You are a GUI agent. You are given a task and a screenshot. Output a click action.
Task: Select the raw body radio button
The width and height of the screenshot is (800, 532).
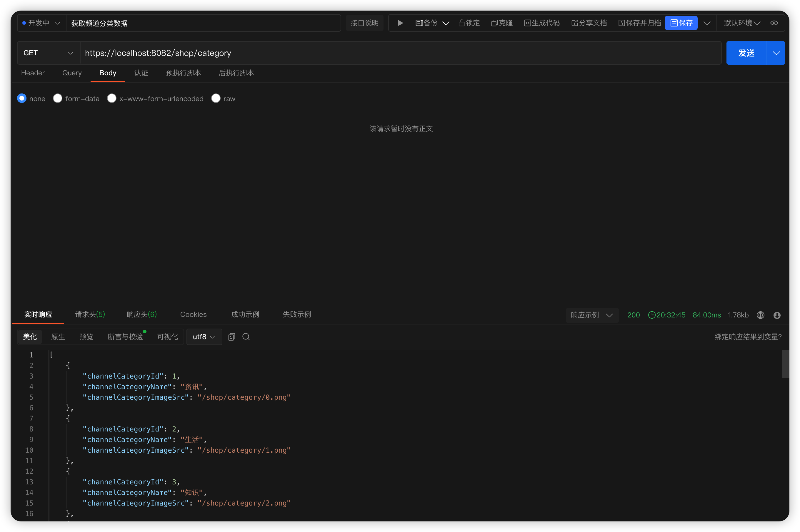click(x=216, y=98)
